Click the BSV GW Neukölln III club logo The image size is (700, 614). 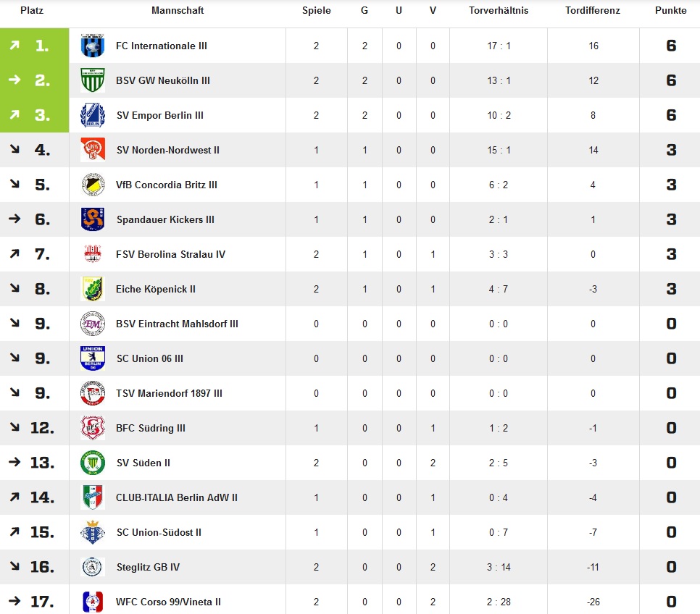coord(93,80)
